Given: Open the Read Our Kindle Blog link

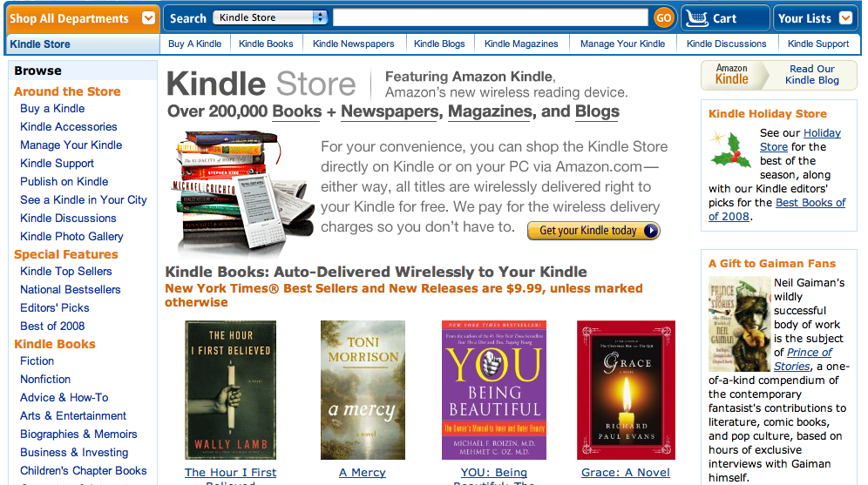Looking at the screenshot, I should pyautogui.click(x=811, y=74).
